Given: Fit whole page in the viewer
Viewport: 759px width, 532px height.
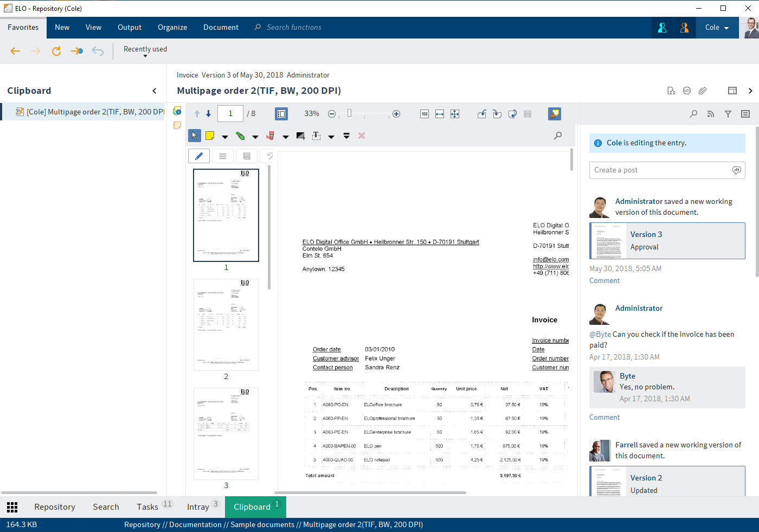Looking at the screenshot, I should [x=455, y=114].
